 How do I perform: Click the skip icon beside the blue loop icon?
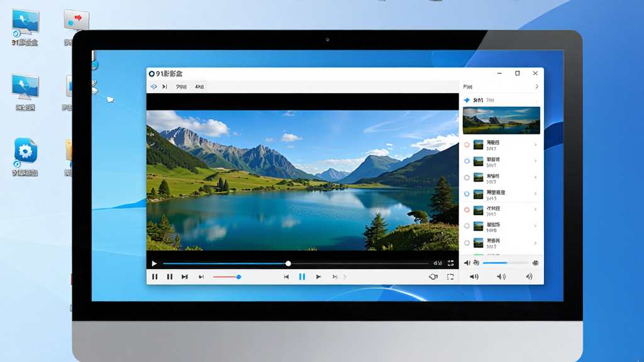coord(165,87)
